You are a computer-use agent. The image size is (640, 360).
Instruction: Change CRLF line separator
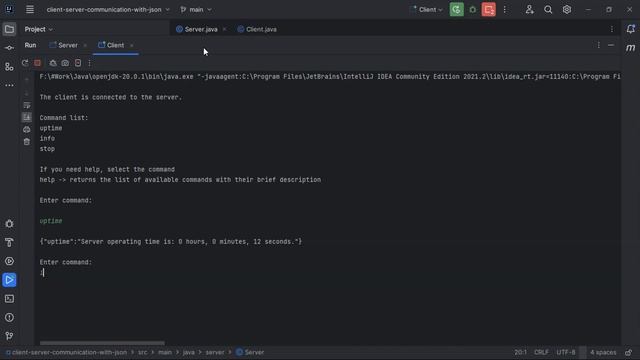tap(541, 352)
